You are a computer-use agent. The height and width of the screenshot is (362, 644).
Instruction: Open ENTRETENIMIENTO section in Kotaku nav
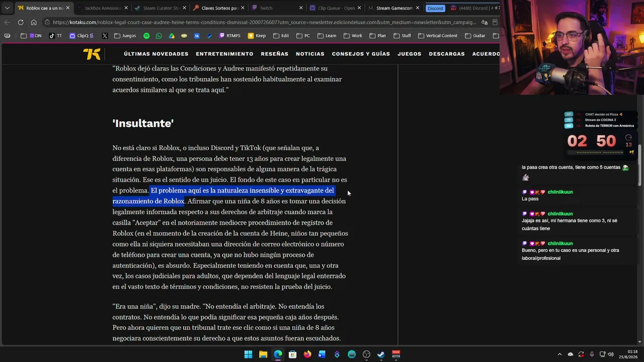(224, 54)
